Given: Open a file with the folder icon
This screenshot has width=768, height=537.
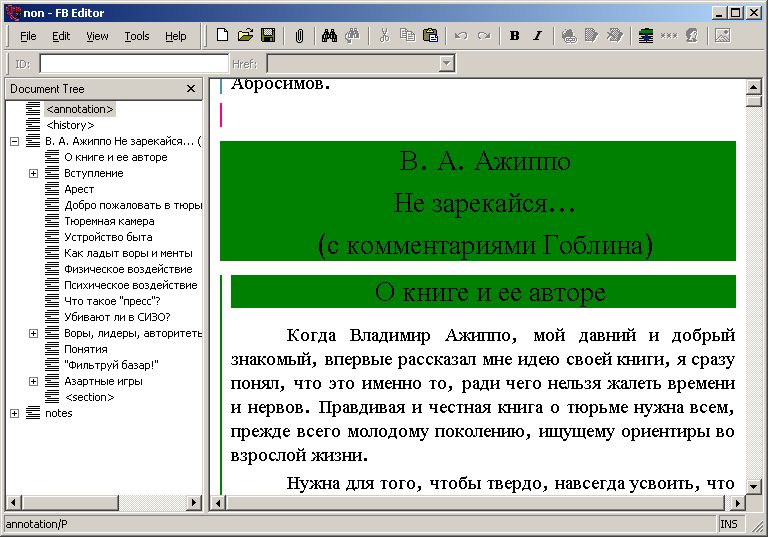Looking at the screenshot, I should (245, 35).
